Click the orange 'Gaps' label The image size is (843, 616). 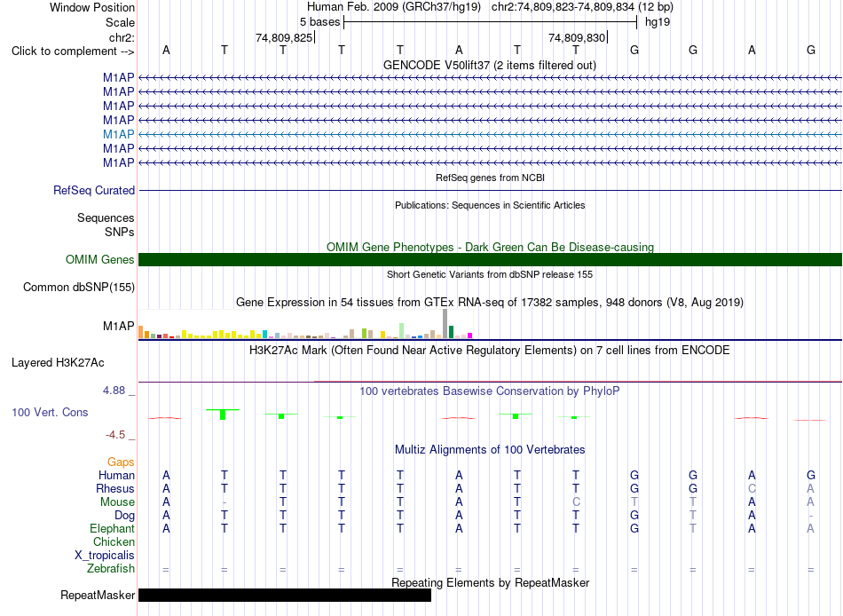point(121,462)
